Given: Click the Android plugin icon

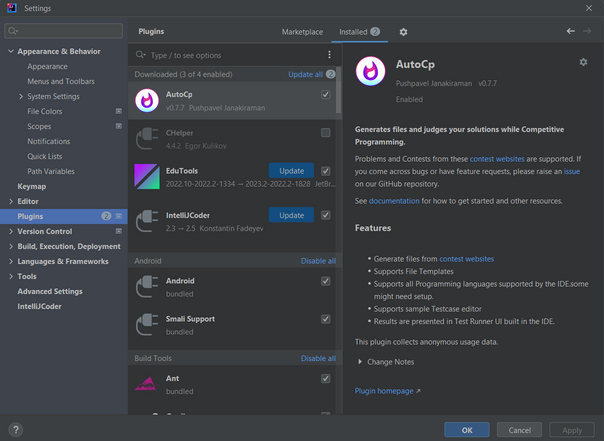Looking at the screenshot, I should [x=147, y=287].
